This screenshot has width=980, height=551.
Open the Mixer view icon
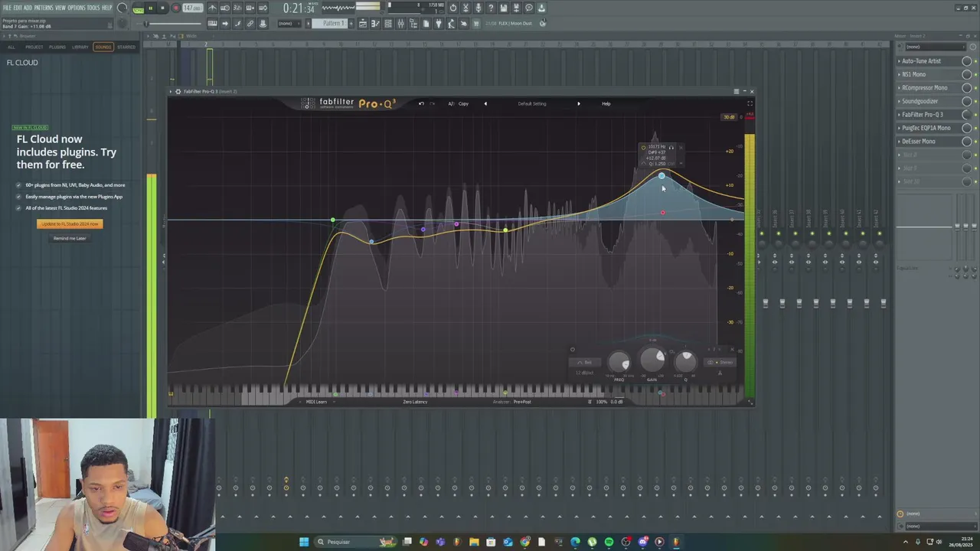pos(400,23)
